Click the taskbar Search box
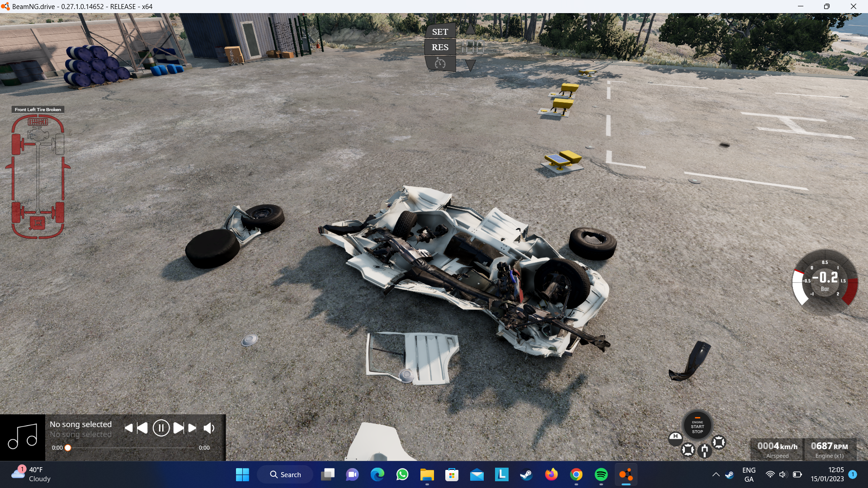 tap(285, 474)
